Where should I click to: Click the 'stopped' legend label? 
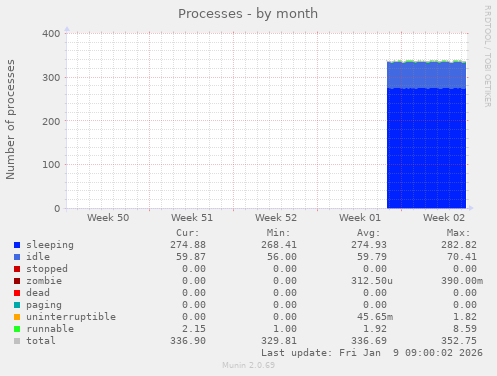47,269
